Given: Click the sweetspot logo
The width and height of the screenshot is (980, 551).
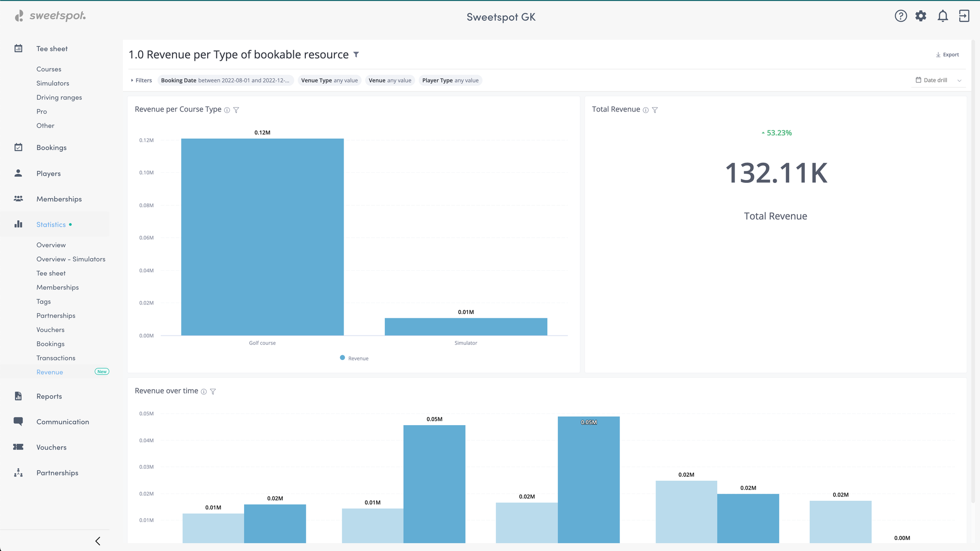Looking at the screenshot, I should (x=50, y=16).
